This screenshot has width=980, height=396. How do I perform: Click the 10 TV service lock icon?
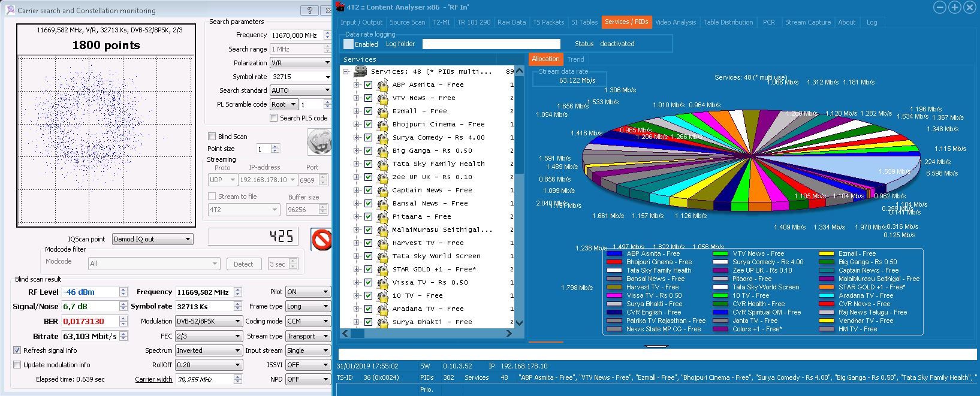[382, 296]
